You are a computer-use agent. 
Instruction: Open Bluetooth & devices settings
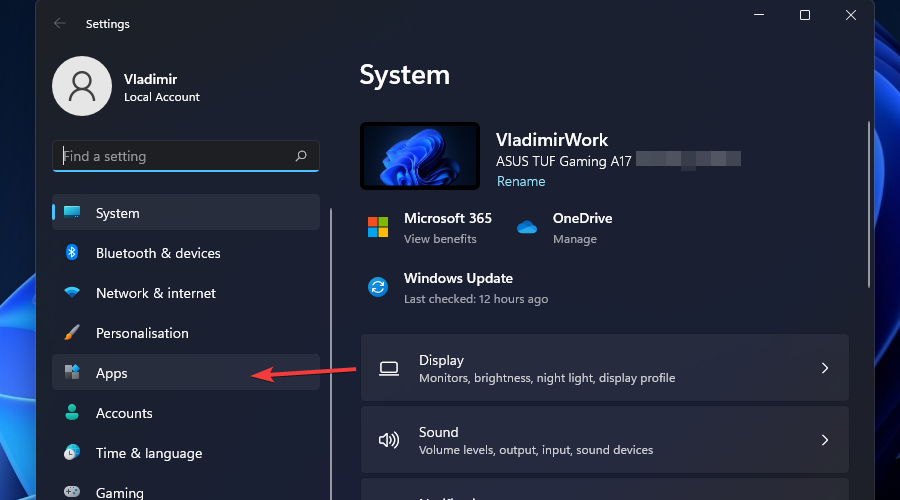[x=186, y=253]
